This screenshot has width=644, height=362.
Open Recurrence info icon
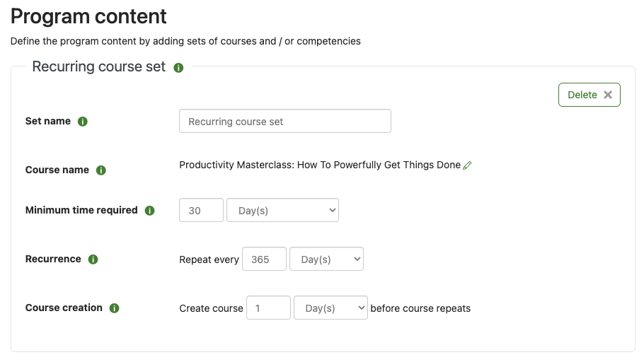tap(93, 259)
